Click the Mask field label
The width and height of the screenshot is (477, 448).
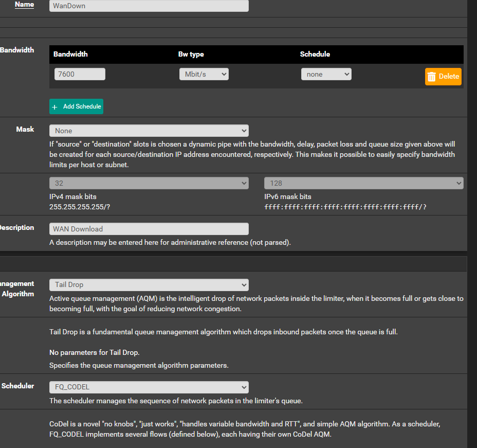click(x=25, y=129)
